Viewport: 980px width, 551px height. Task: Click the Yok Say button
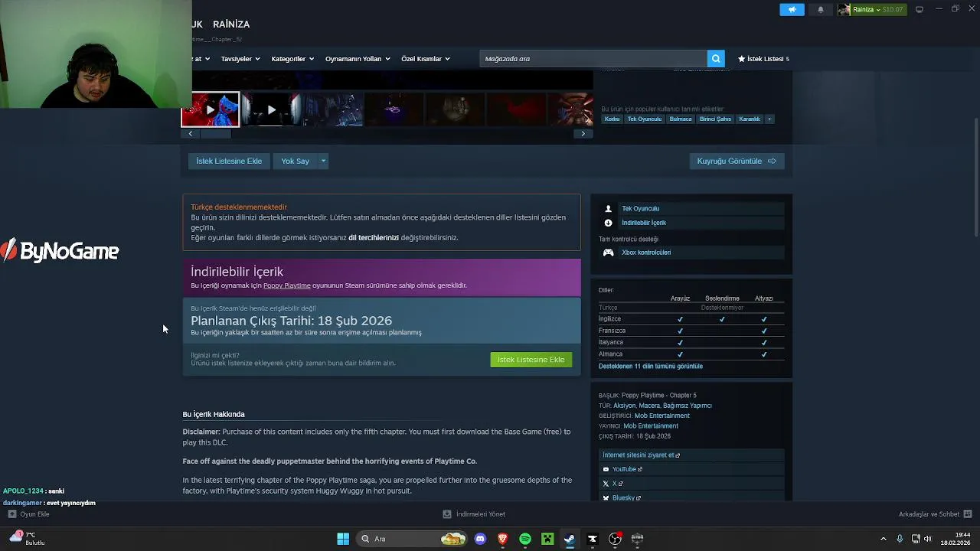click(x=295, y=161)
